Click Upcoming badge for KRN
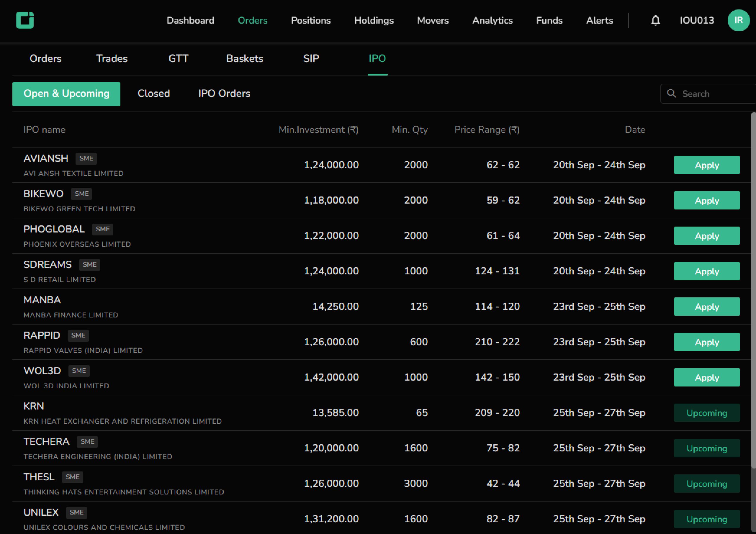Viewport: 756px width, 534px height. [707, 413]
